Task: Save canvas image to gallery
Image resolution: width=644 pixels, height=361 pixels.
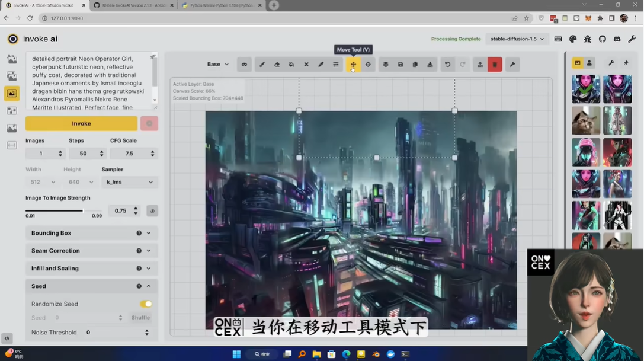Action: click(x=401, y=65)
